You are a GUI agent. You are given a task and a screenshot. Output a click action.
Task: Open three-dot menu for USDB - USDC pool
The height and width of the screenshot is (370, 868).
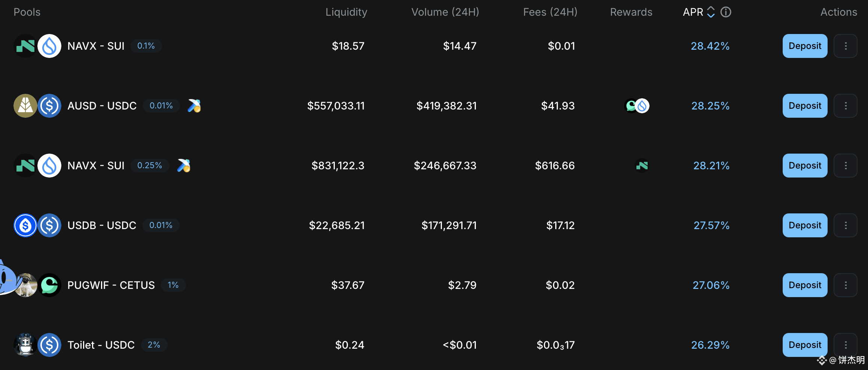[846, 225]
